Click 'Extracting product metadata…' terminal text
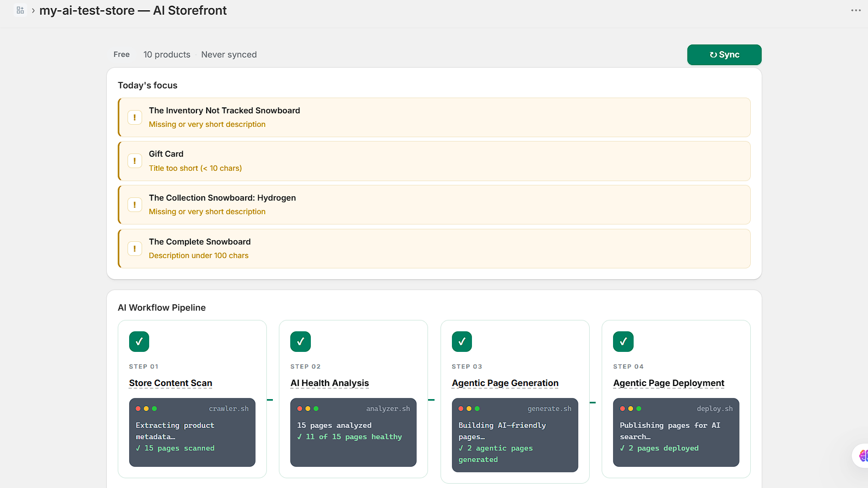Image resolution: width=868 pixels, height=488 pixels. (x=175, y=431)
